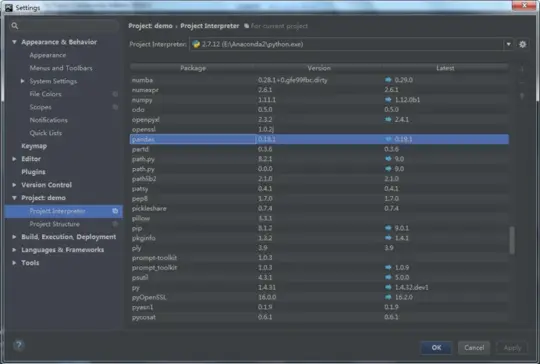Open the Appearance settings page

click(x=48, y=55)
